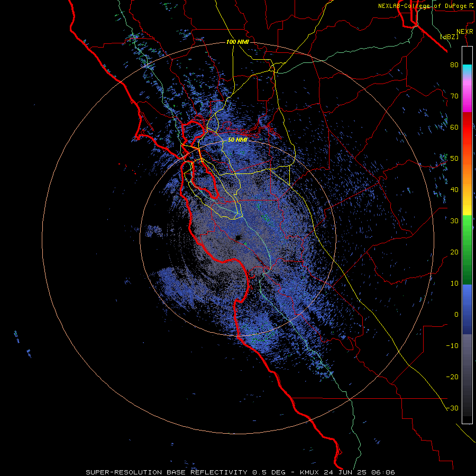The image size is (476, 476).
Task: Click the -30 value on the dBZ scale
Action: (452, 408)
